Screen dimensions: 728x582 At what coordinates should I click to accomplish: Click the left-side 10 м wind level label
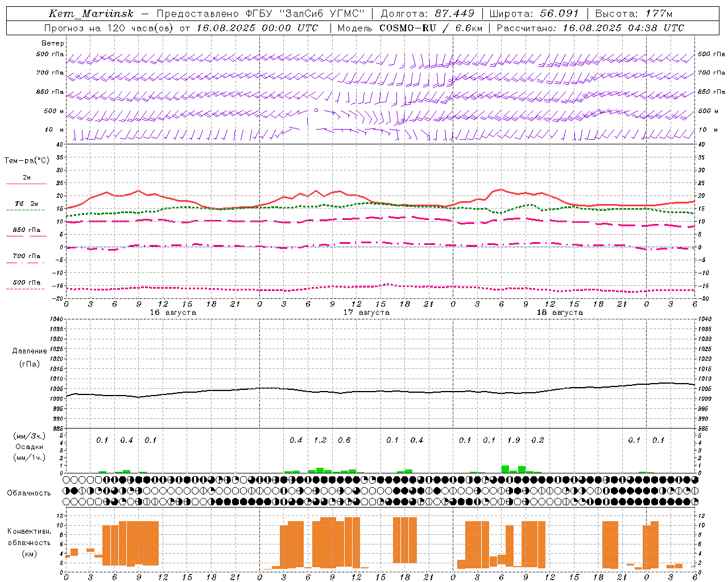55,130
